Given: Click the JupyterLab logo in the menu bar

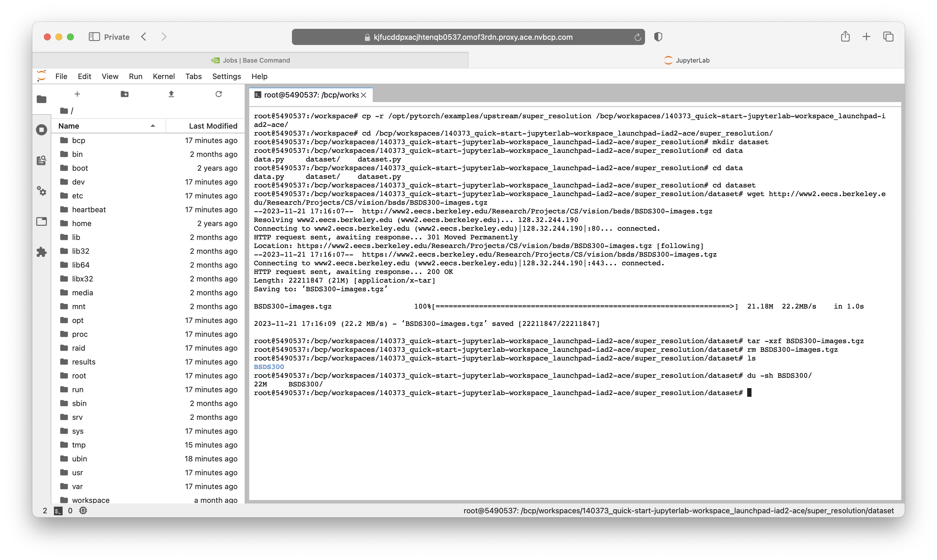Looking at the screenshot, I should pyautogui.click(x=42, y=76).
